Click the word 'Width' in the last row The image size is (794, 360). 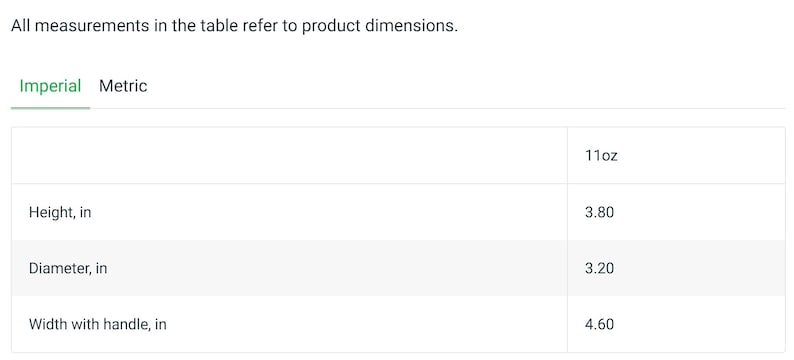[45, 324]
